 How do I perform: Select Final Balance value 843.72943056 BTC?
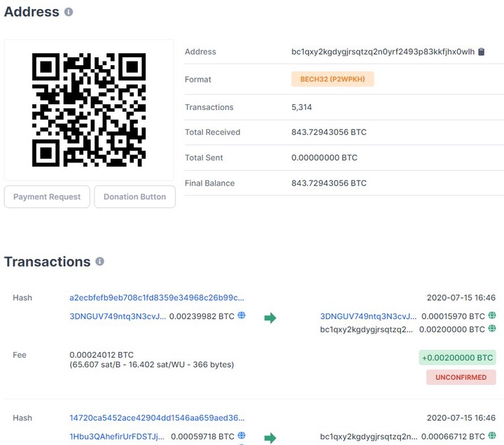coord(329,183)
